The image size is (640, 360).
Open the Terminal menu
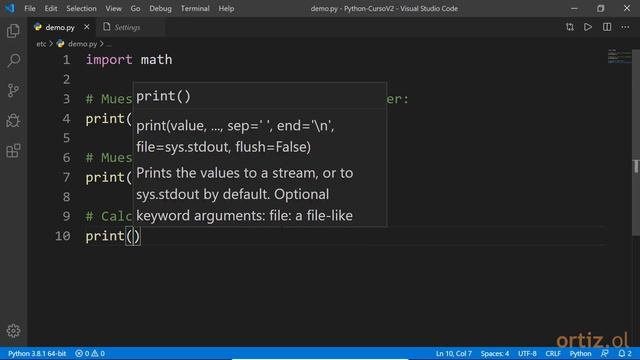coord(195,9)
